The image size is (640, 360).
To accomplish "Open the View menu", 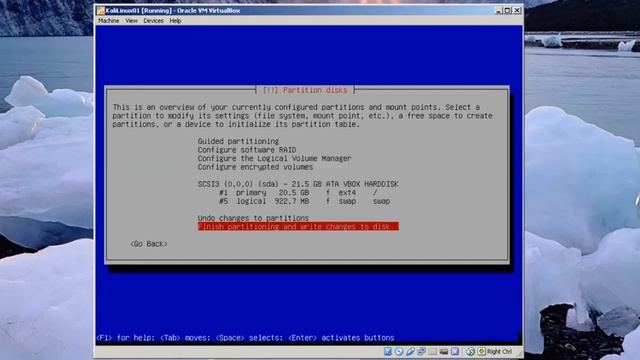I will [131, 21].
